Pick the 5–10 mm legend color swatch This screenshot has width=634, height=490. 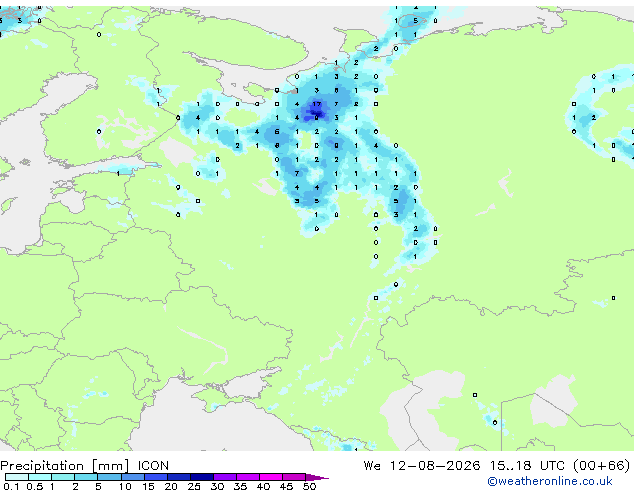click(x=109, y=477)
